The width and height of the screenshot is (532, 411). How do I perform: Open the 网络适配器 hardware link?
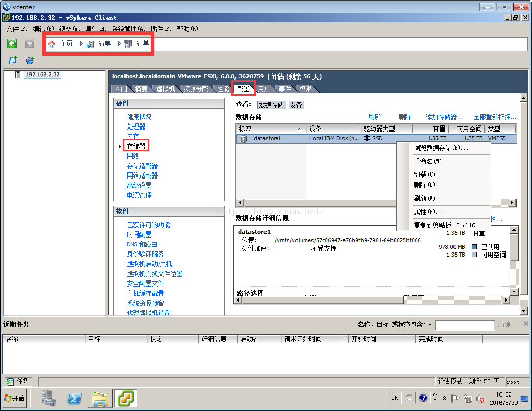(142, 176)
